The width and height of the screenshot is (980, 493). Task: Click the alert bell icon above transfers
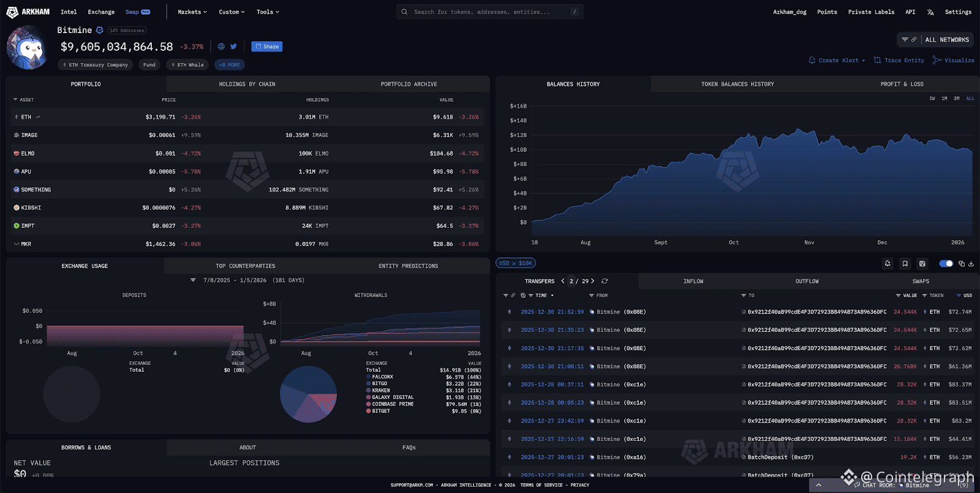click(x=888, y=263)
